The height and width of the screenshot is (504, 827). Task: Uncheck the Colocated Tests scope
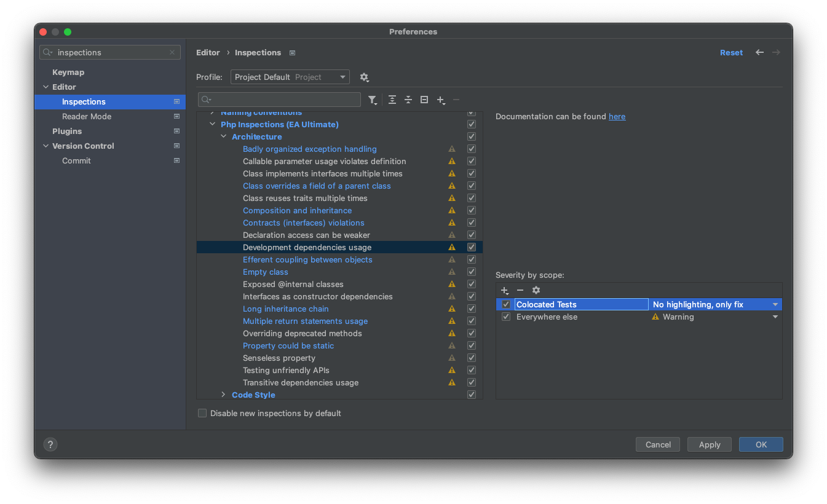coord(505,304)
